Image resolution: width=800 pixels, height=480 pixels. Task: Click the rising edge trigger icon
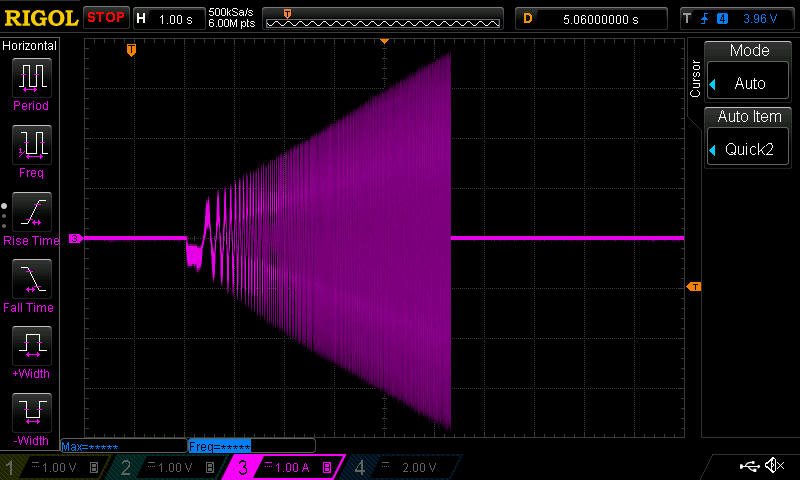tap(705, 19)
